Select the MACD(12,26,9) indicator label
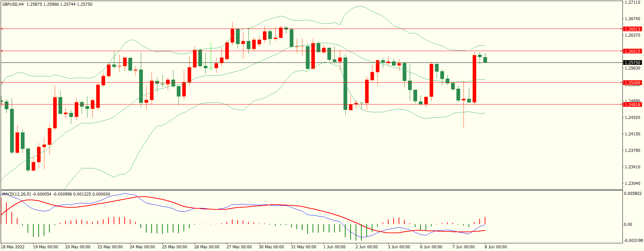The image size is (644, 251). 16,194
